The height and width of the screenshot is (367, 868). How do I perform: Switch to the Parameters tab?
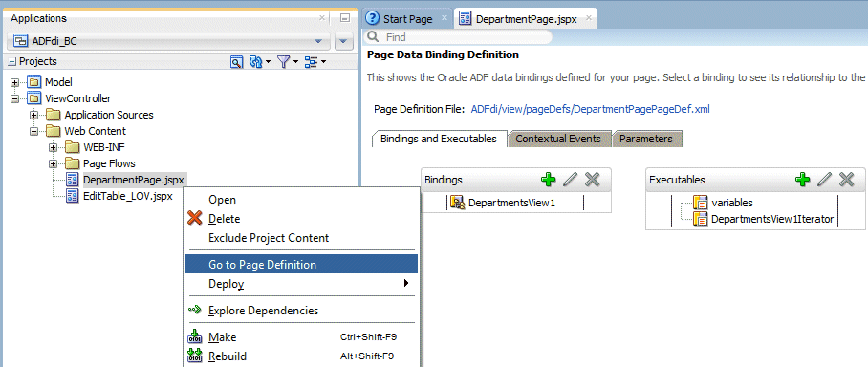coord(646,139)
